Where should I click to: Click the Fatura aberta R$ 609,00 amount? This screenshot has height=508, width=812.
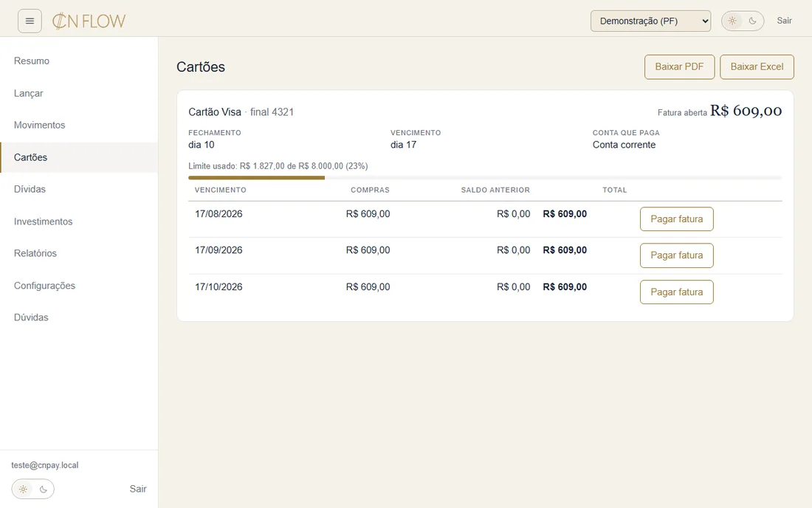pyautogui.click(x=746, y=111)
